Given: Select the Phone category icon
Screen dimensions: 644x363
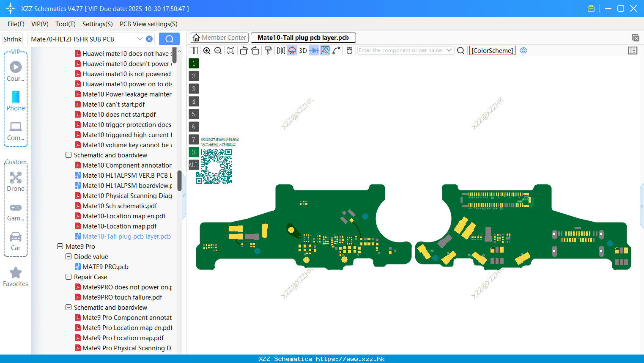Looking at the screenshot, I should point(16,97).
